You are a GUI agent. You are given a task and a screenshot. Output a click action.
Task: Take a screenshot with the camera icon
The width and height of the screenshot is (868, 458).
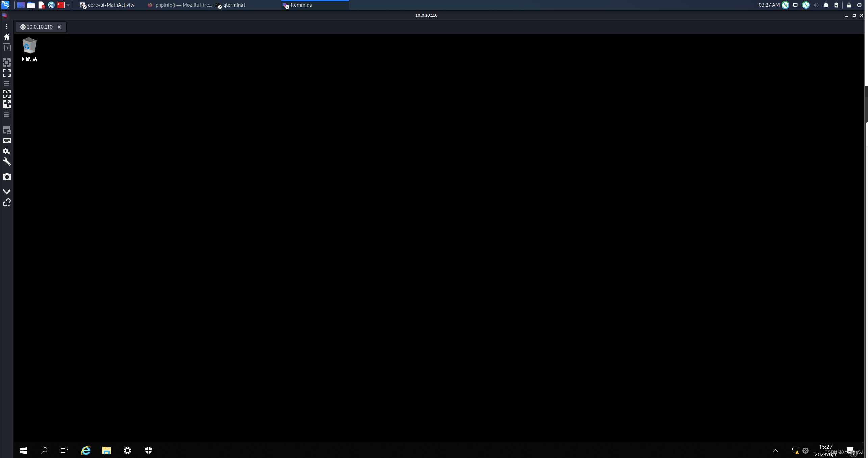pyautogui.click(x=6, y=177)
